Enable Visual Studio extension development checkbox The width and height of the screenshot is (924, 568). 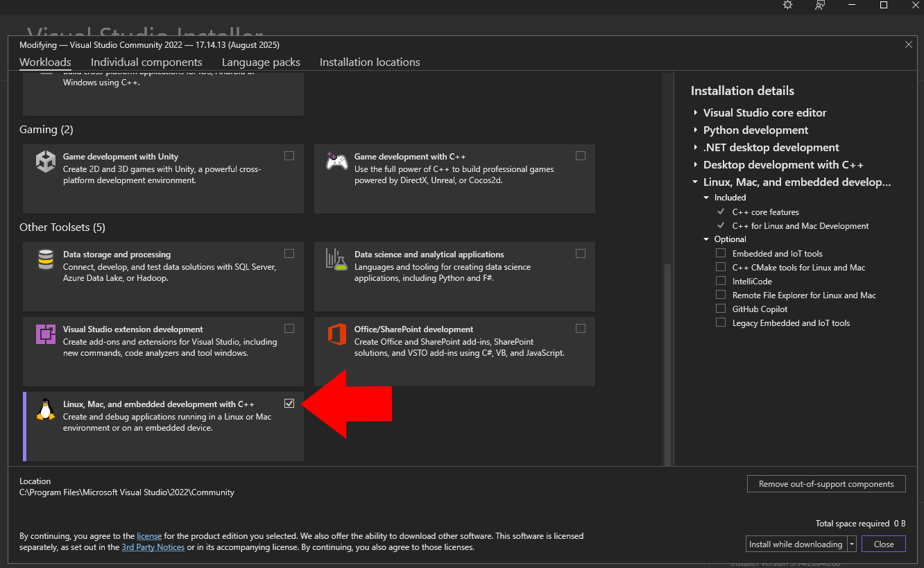(289, 328)
